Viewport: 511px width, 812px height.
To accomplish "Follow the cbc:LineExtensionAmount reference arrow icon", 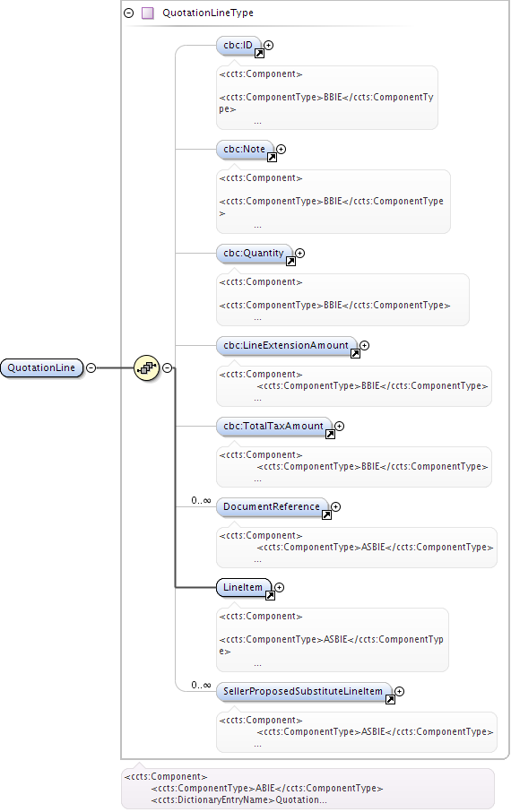I will 355,354.
